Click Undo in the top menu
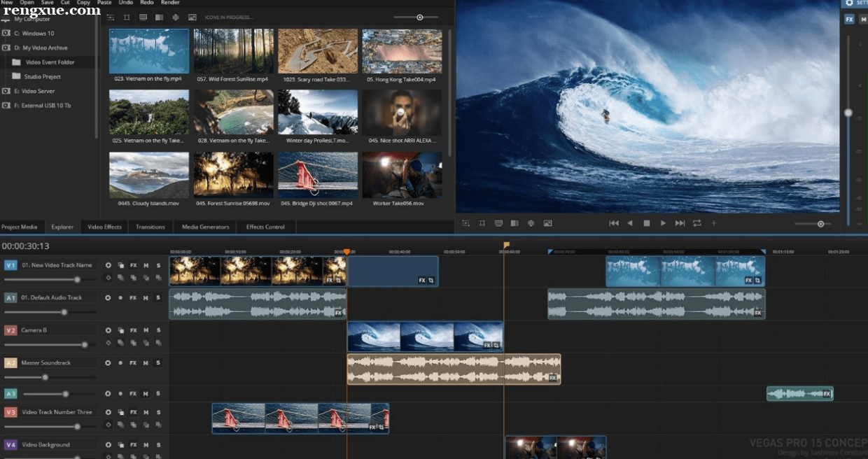 click(x=126, y=3)
